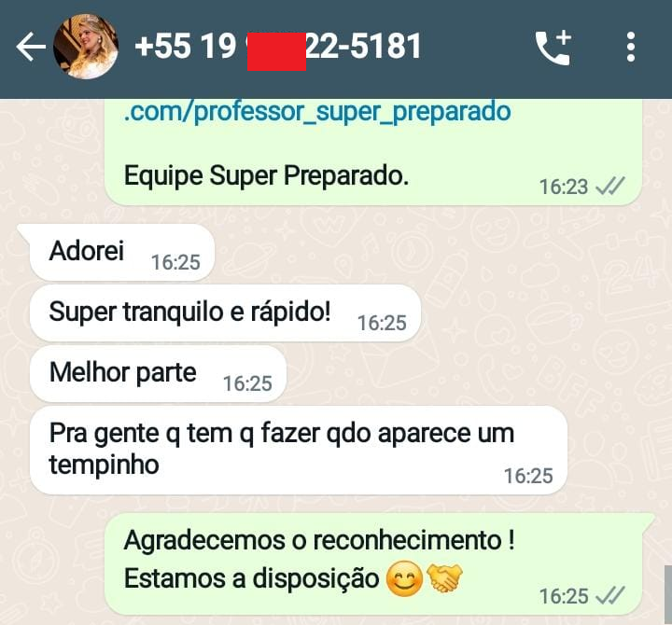This screenshot has width=672, height=625.
Task: Select the 'Super tranquilo e rápido!' message
Action: [x=225, y=313]
